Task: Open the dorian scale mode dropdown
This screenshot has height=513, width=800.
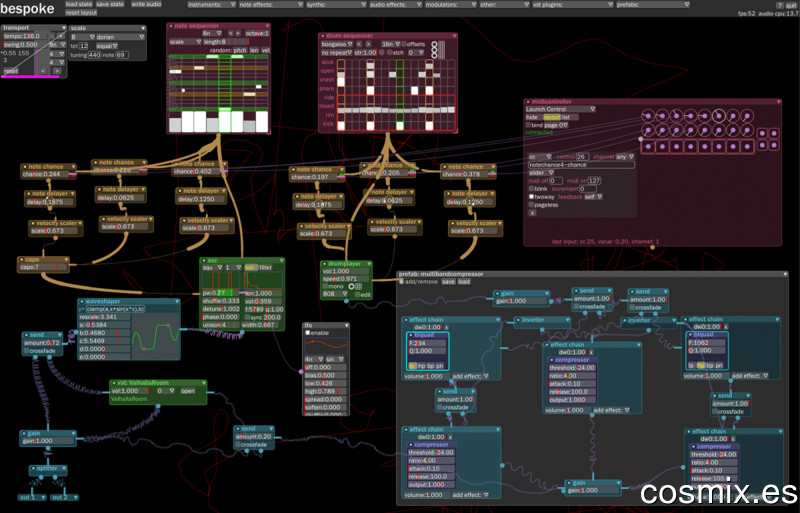Action: [121, 37]
